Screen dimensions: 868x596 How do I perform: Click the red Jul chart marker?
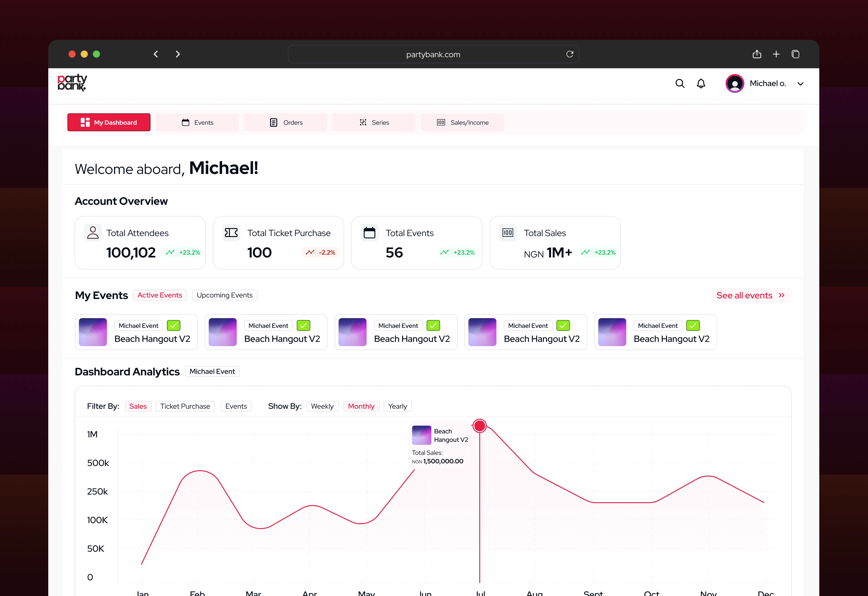480,426
